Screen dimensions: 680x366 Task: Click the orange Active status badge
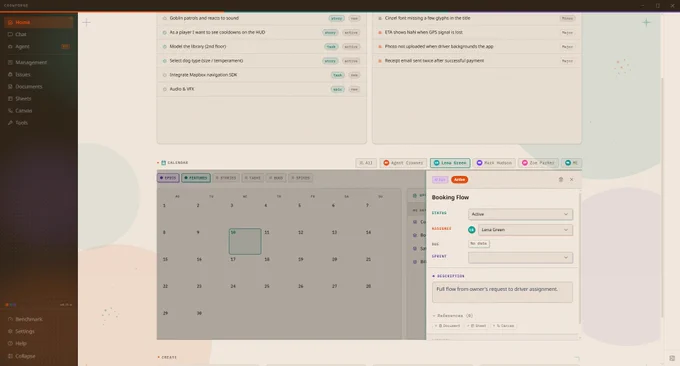(459, 180)
